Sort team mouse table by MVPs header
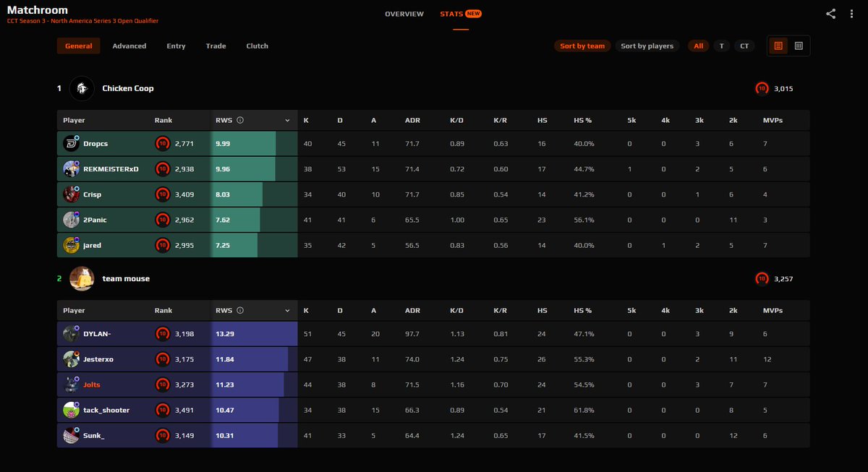Image resolution: width=868 pixels, height=472 pixels. pos(773,310)
